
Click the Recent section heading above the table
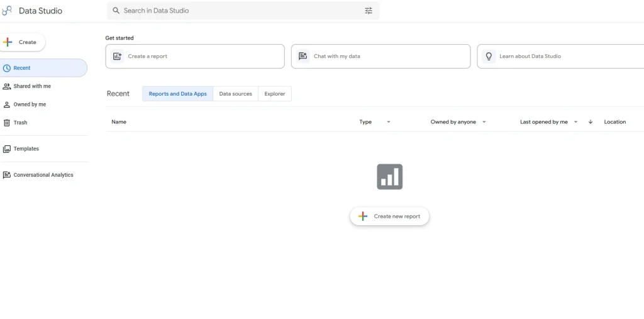(x=118, y=94)
